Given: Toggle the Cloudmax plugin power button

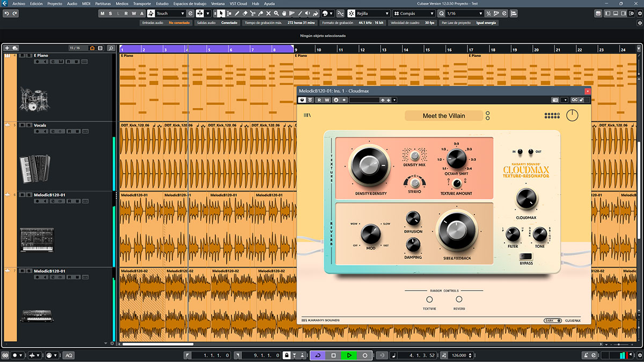Looking at the screenshot, I should pyautogui.click(x=302, y=100).
